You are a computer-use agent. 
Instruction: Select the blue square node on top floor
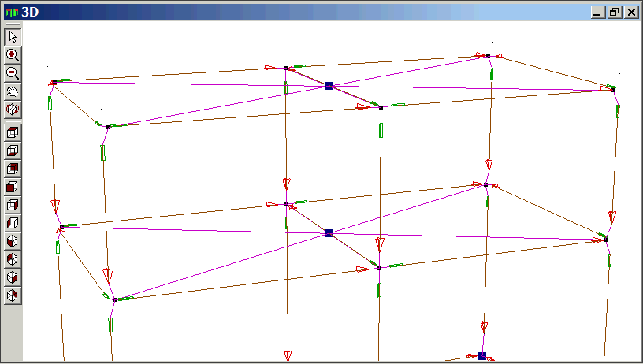coord(329,85)
